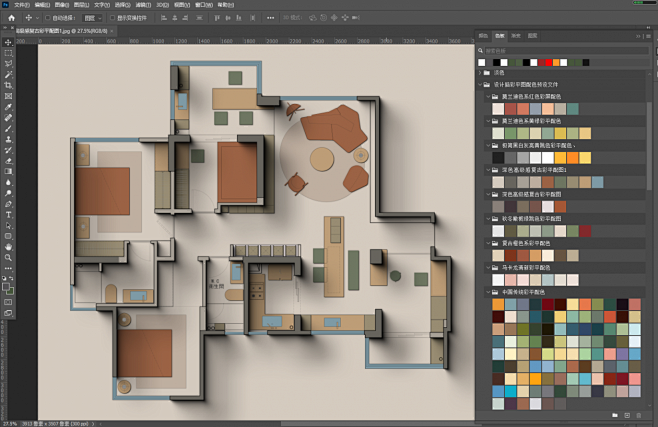Collapse the 莫兰迪 yellow-green swatch group
The height and width of the screenshot is (427, 658).
click(x=488, y=121)
